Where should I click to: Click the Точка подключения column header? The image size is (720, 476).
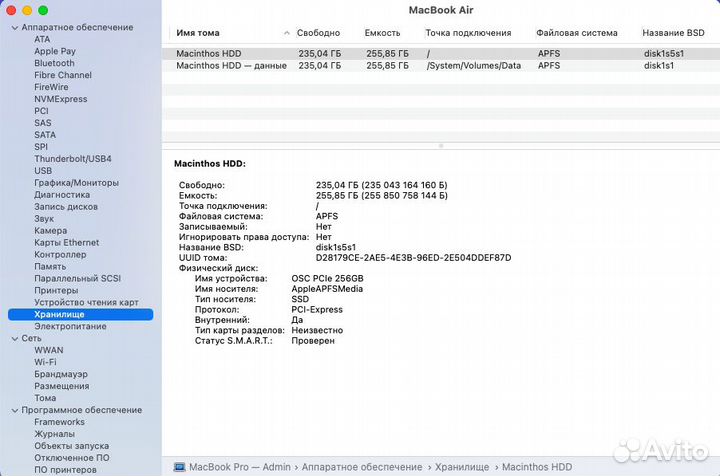click(468, 33)
